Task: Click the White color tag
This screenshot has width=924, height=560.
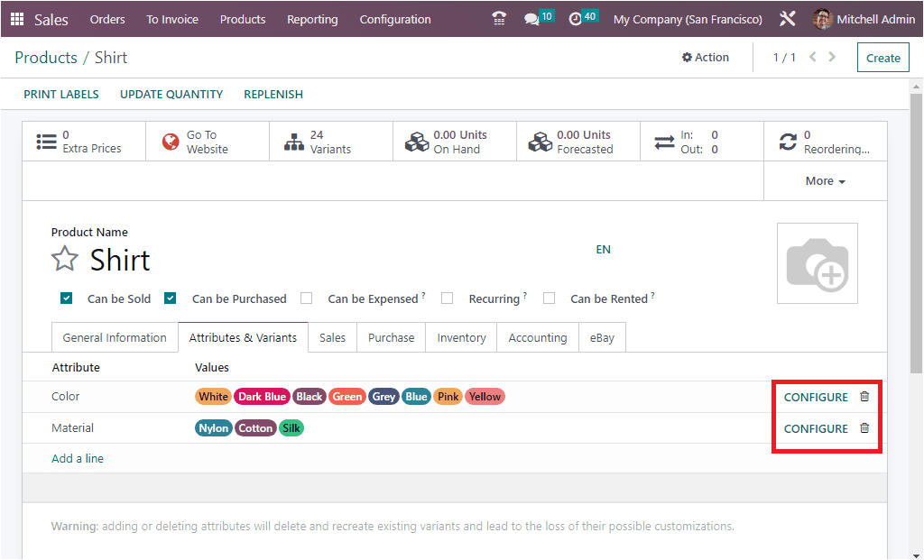Action: click(213, 396)
